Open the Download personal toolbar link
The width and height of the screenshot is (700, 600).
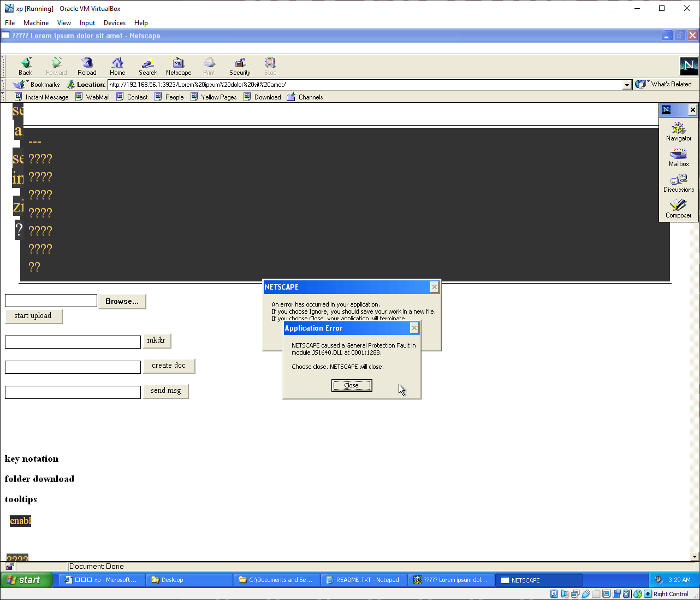coord(263,97)
